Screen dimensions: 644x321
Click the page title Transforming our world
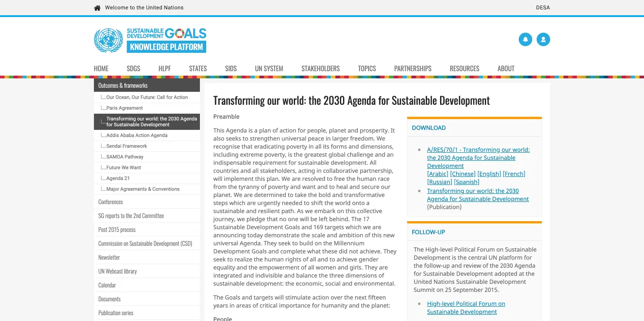[x=352, y=100]
